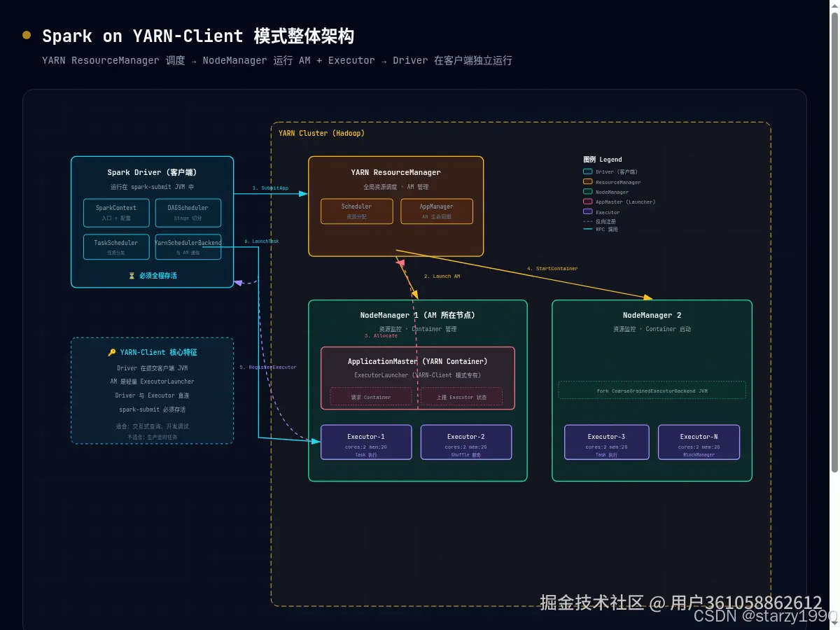Click the 请求 Container box
The width and height of the screenshot is (840, 630).
tap(372, 397)
